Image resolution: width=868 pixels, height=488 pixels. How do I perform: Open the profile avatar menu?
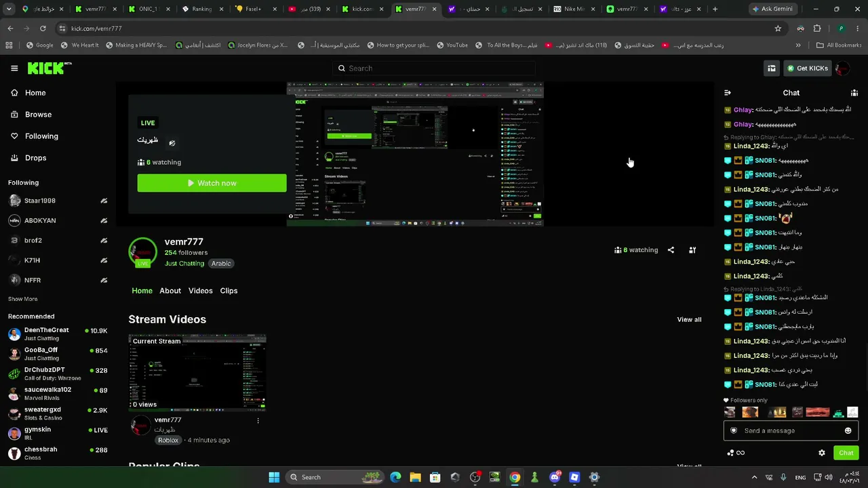pyautogui.click(x=842, y=68)
